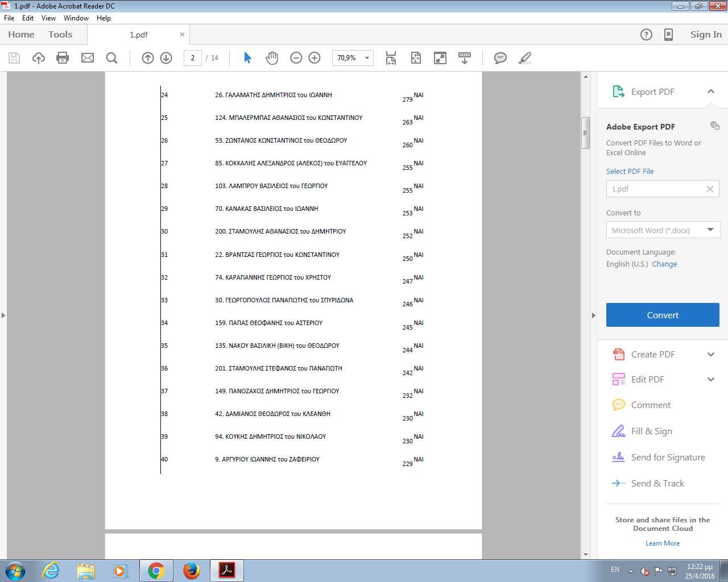Activate the Hand pan tool

point(272,58)
